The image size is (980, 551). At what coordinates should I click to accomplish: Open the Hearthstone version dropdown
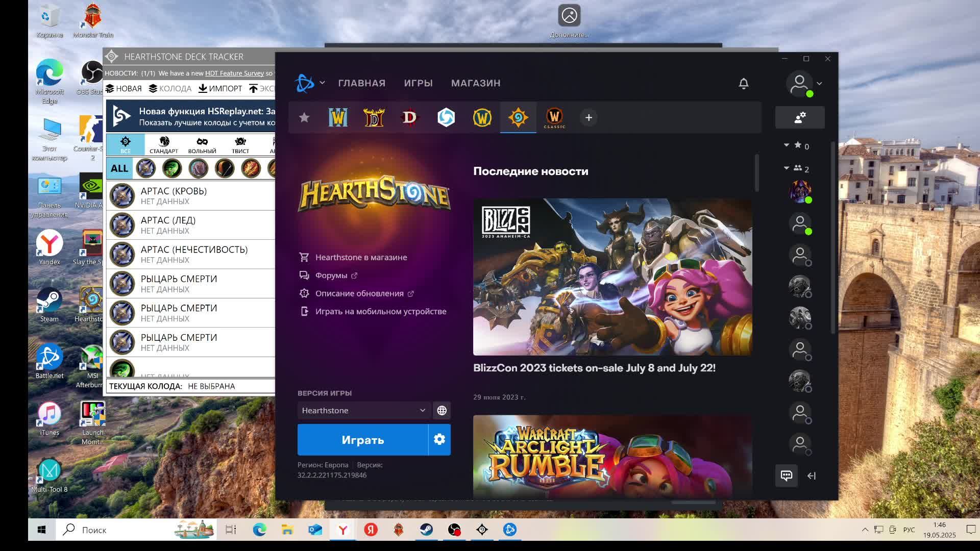(x=363, y=410)
